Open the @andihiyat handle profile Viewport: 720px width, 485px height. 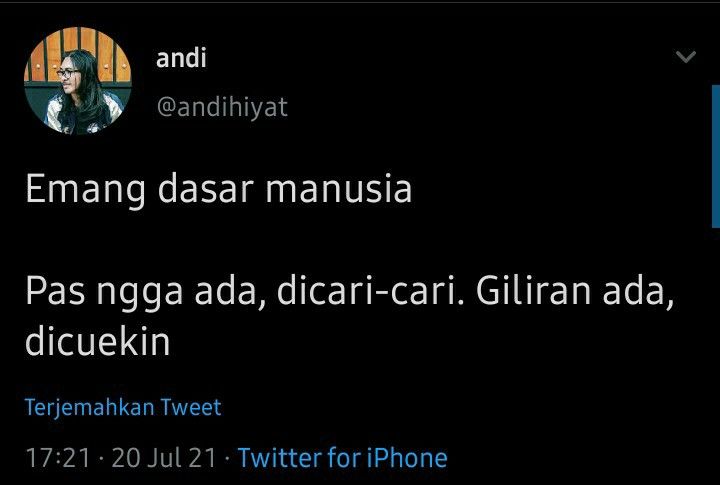tap(222, 107)
